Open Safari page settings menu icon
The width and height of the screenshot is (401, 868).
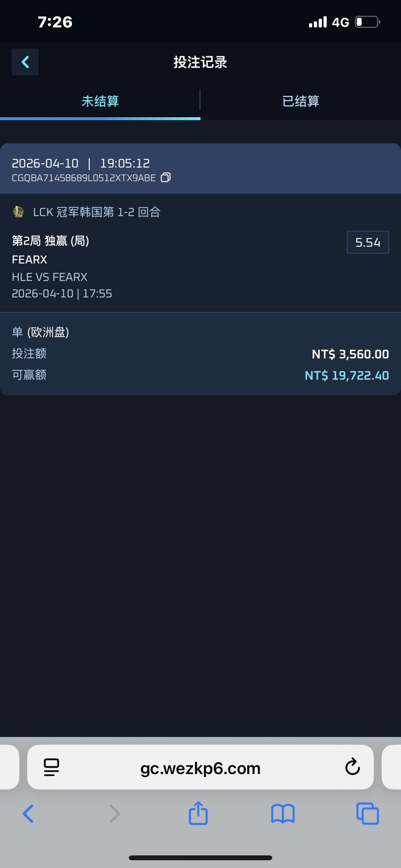[x=51, y=767]
